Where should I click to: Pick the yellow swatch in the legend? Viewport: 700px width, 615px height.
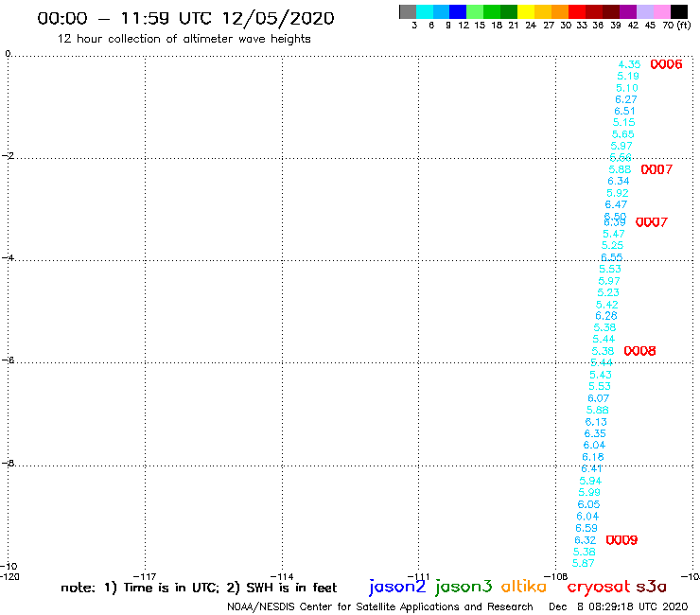point(526,12)
